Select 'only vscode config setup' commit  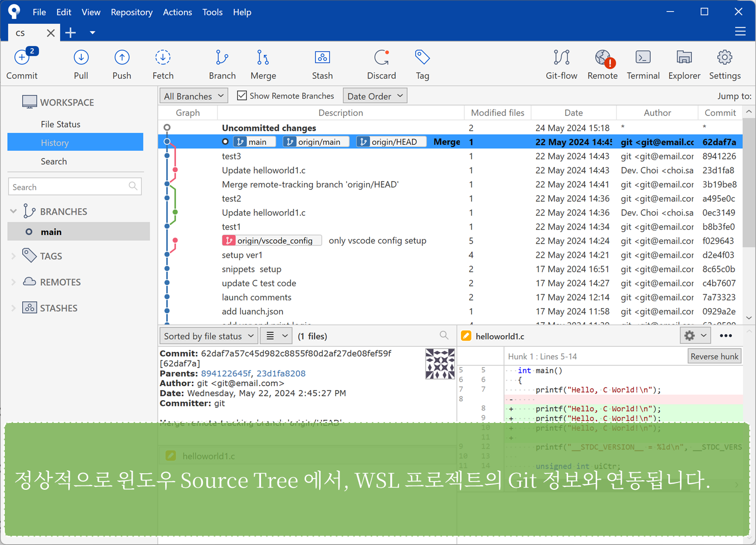450,241
